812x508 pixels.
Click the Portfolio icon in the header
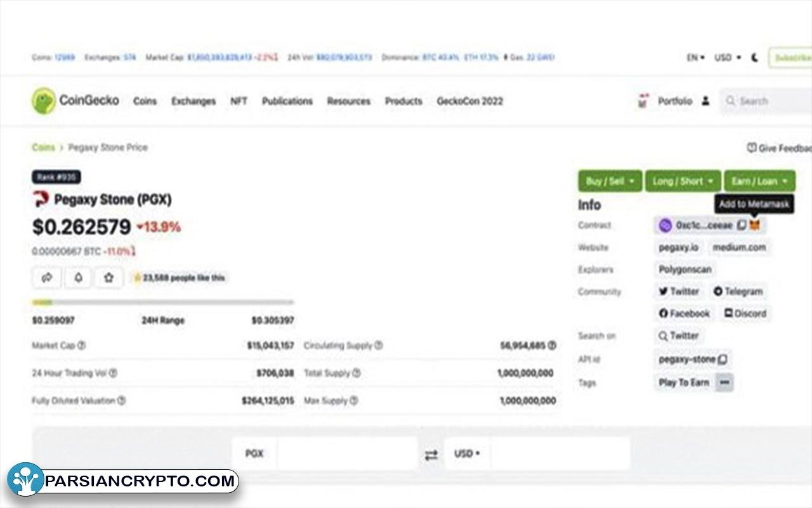point(645,101)
